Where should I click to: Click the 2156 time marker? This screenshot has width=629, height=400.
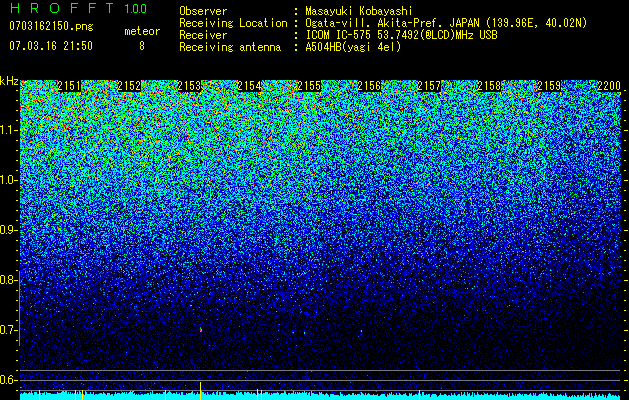[369, 86]
